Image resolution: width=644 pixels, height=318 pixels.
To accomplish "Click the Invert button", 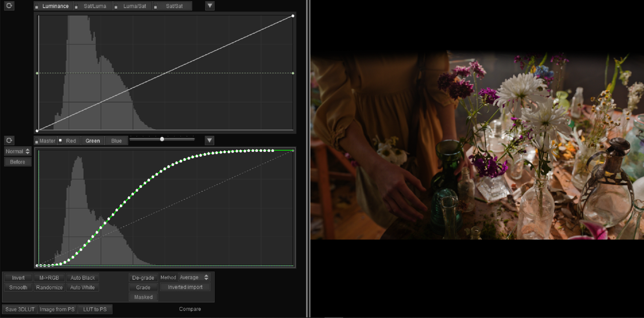I will (18, 278).
